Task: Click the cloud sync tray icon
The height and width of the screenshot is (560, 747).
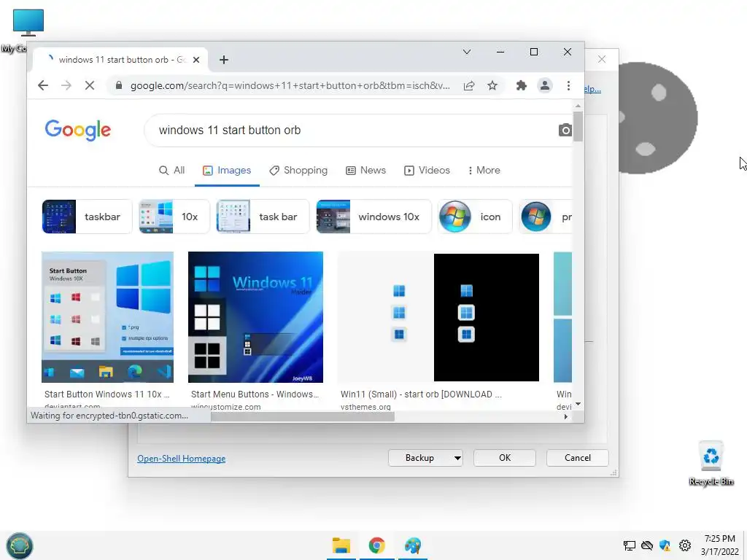Action: 647,545
